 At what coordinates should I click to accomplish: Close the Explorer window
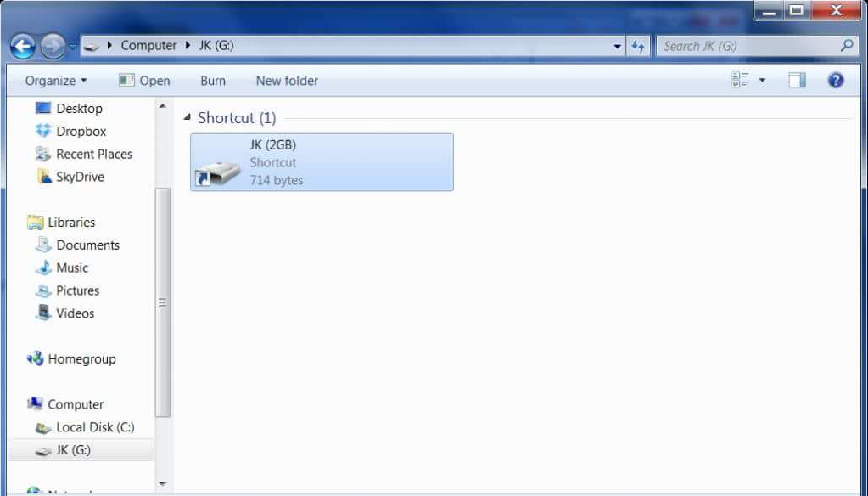pyautogui.click(x=836, y=11)
